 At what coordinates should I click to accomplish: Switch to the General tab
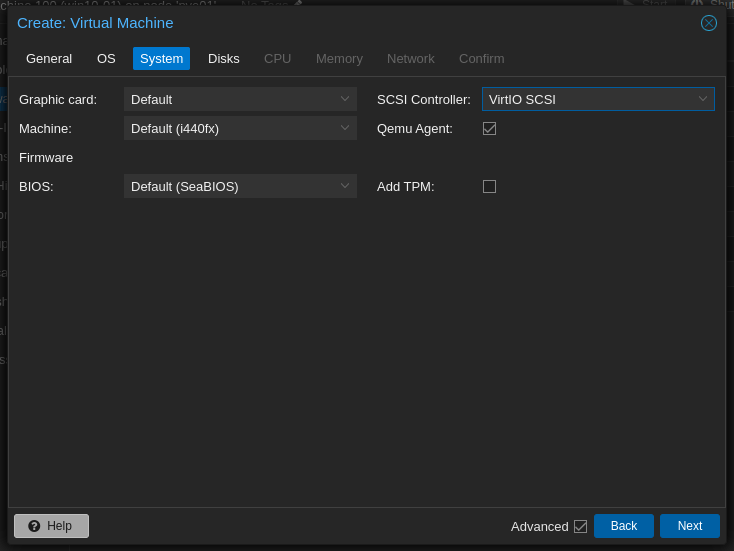tap(49, 59)
